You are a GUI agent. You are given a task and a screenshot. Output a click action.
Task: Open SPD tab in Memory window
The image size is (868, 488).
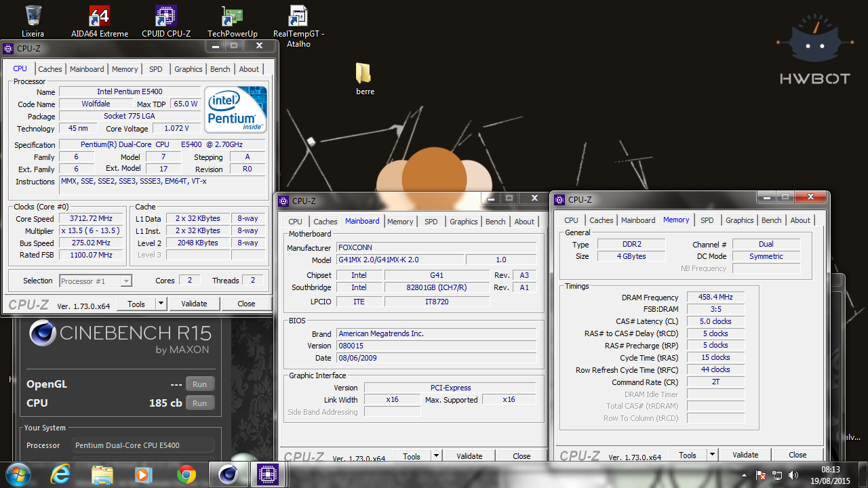pos(707,220)
